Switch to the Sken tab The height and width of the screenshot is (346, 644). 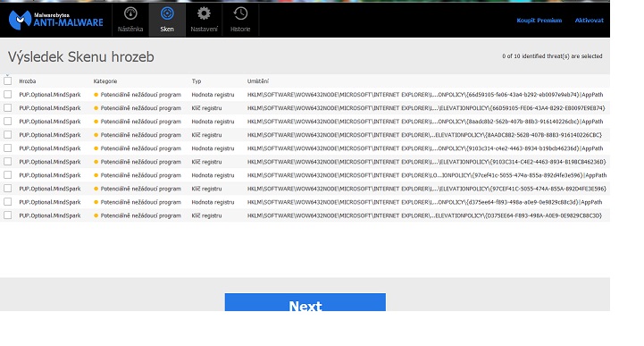tap(167, 20)
